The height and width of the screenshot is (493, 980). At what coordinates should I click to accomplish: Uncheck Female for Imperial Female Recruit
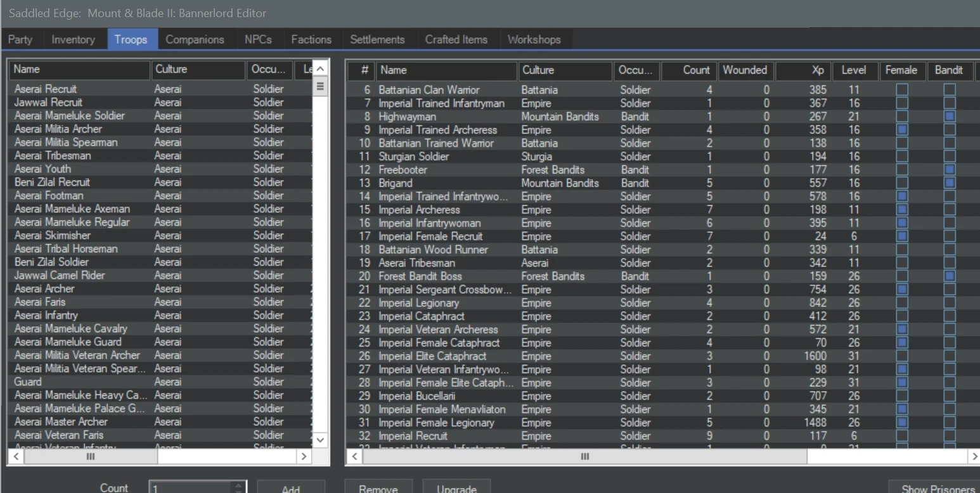(x=902, y=236)
